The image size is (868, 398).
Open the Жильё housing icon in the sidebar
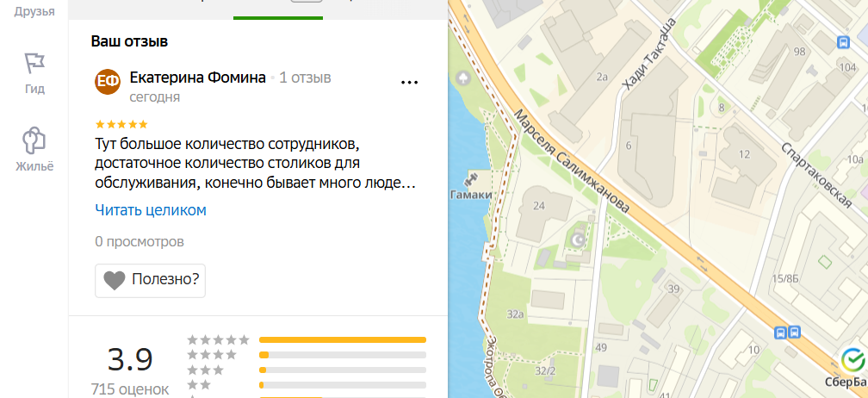pos(34,140)
